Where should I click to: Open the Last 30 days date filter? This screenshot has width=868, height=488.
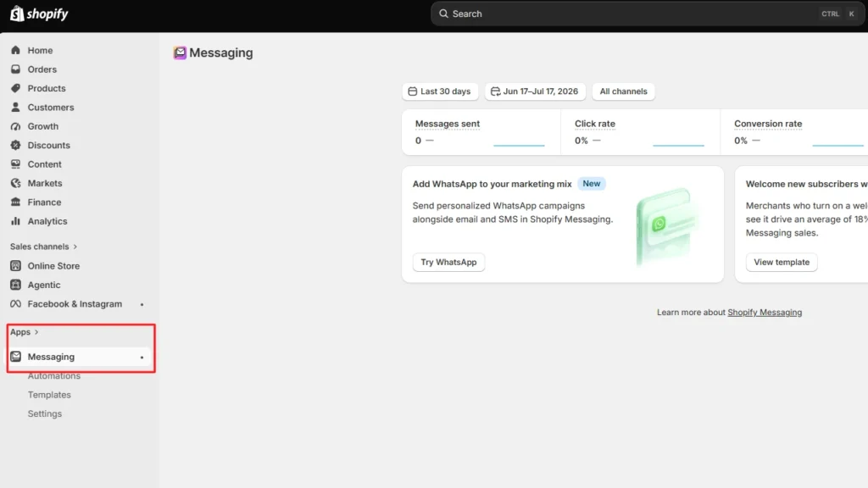(440, 91)
